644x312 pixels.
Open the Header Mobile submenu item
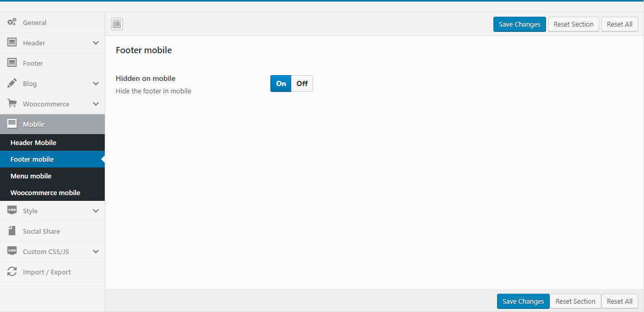pyautogui.click(x=33, y=142)
